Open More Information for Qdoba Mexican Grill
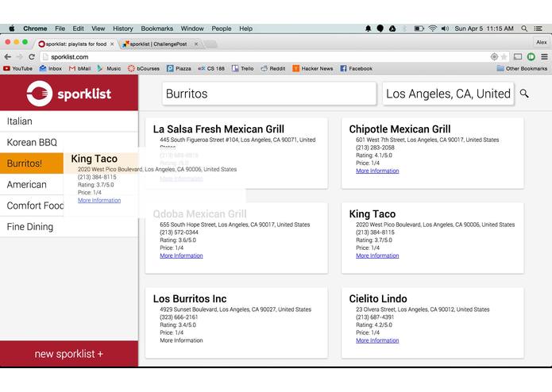The height and width of the screenshot is (392, 552). pyautogui.click(x=181, y=256)
